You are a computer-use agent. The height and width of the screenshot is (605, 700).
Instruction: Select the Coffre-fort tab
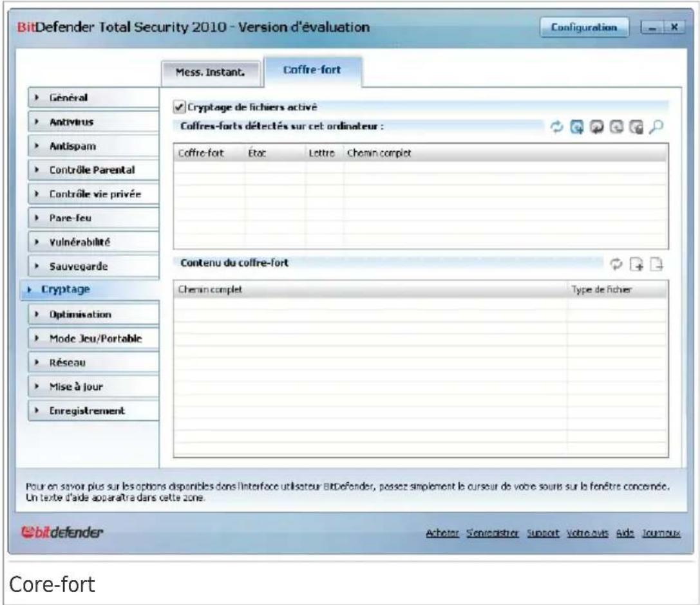312,70
